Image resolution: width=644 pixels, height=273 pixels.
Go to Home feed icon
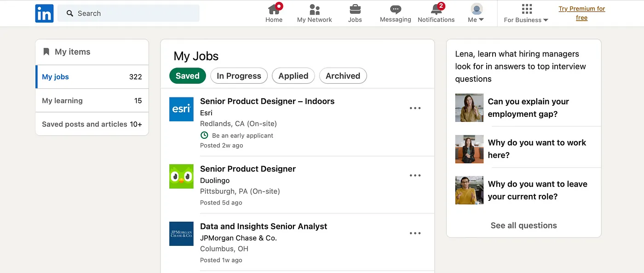click(274, 9)
